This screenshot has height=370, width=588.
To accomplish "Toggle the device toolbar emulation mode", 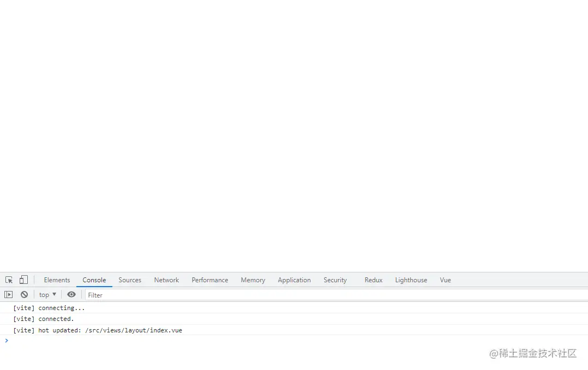I will (x=23, y=280).
